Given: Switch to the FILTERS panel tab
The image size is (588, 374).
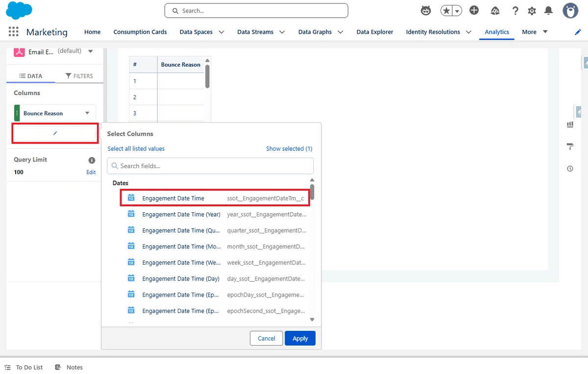Looking at the screenshot, I should [x=79, y=76].
